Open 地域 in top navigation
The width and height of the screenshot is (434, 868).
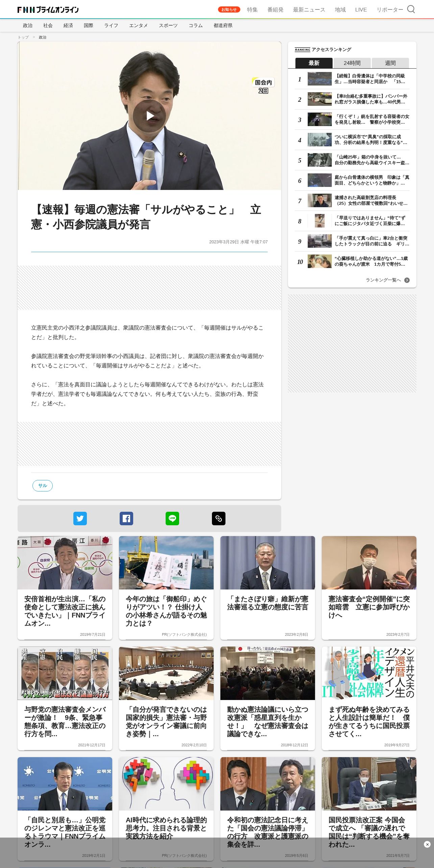[x=340, y=9]
